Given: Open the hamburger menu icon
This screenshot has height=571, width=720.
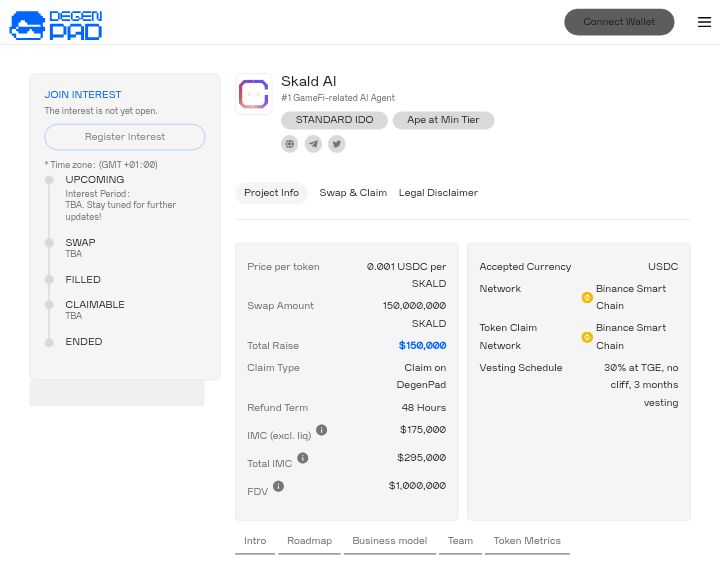Looking at the screenshot, I should click(704, 22).
